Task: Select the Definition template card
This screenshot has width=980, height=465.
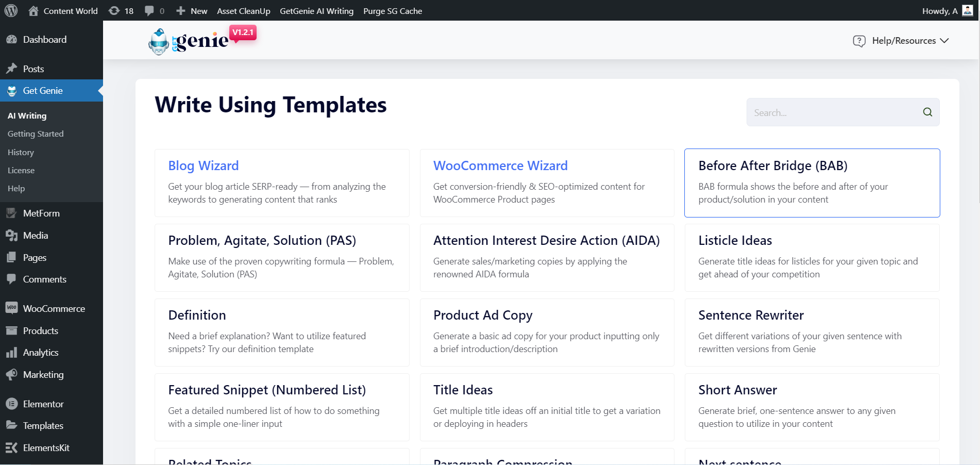Action: coord(282,333)
